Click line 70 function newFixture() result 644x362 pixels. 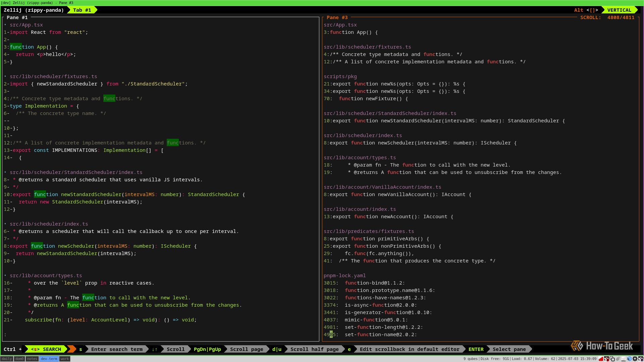pos(366,99)
